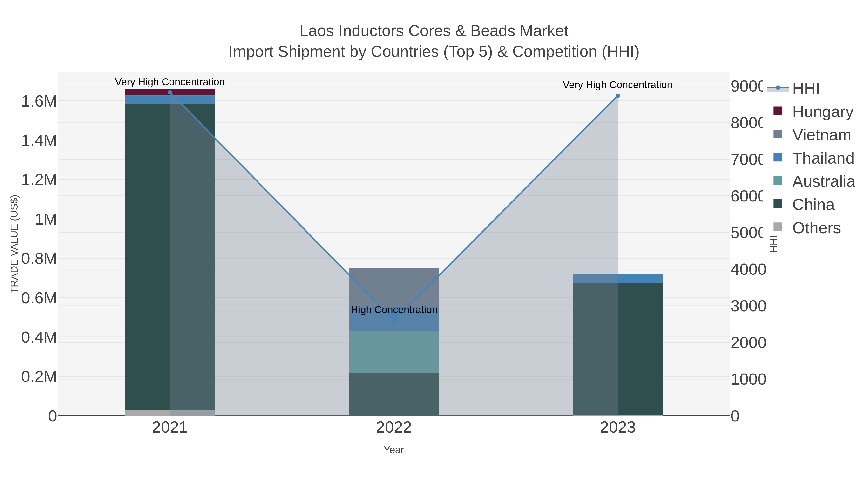Click the China bar segment for 2023
The height and width of the screenshot is (488, 868).
618,349
